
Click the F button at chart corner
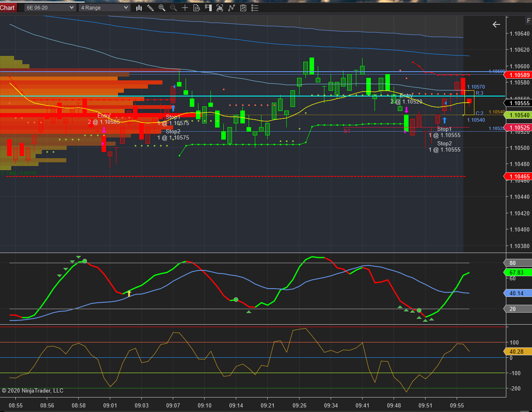tap(528, 20)
